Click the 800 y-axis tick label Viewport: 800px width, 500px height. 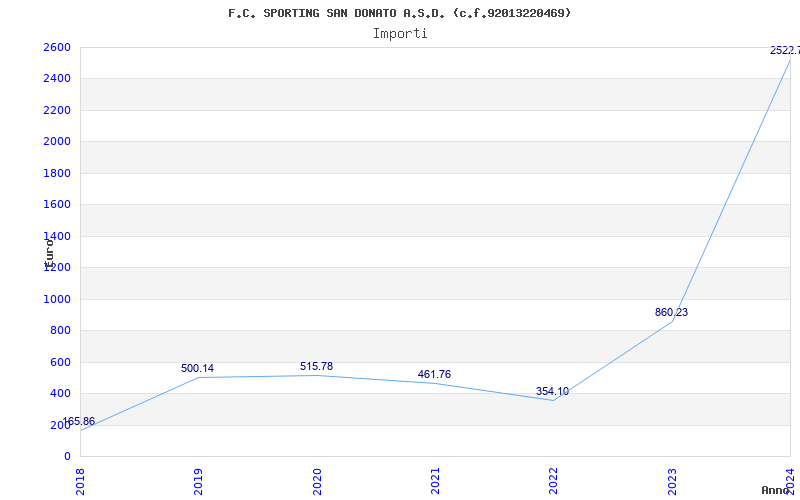pyautogui.click(x=61, y=331)
